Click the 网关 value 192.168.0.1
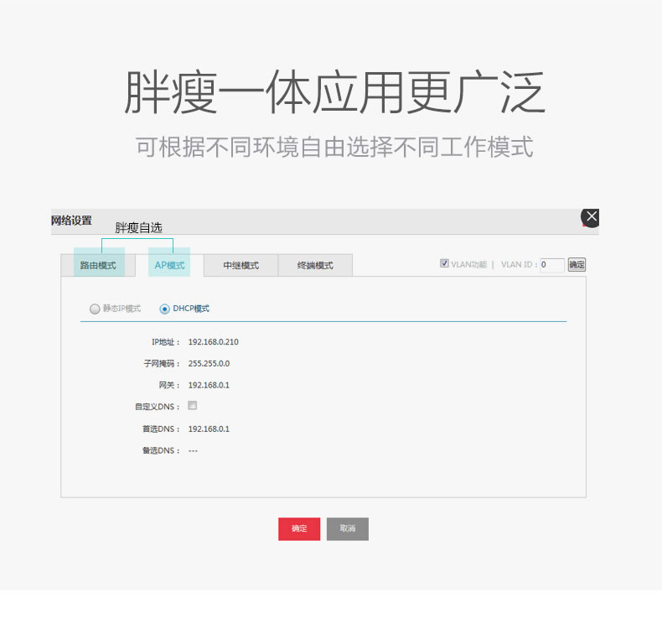Viewport: 662px width, 644px height. pos(209,385)
